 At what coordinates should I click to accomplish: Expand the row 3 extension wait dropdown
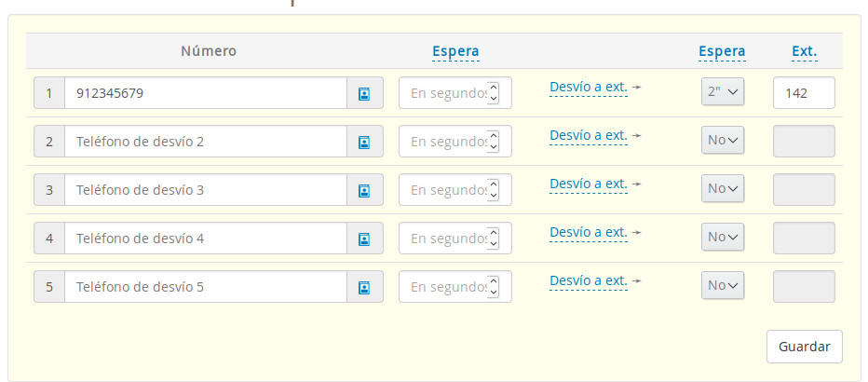pyautogui.click(x=723, y=188)
